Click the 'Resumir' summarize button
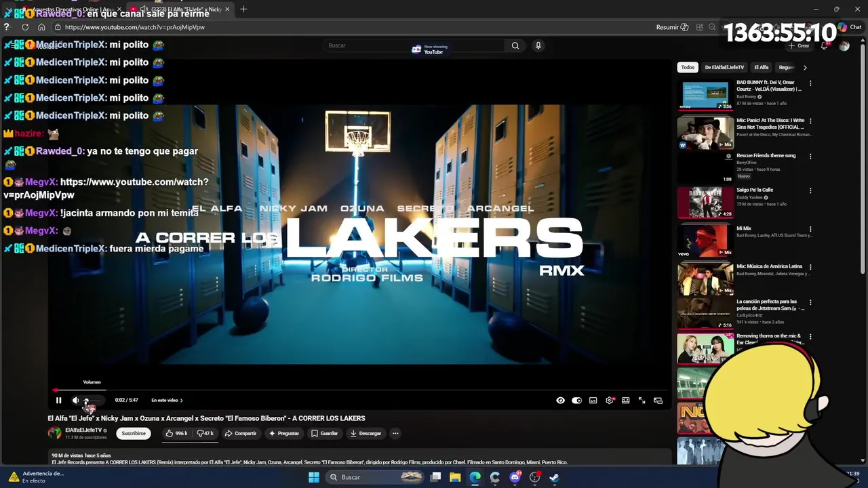Image resolution: width=868 pixels, height=488 pixels. (x=672, y=27)
